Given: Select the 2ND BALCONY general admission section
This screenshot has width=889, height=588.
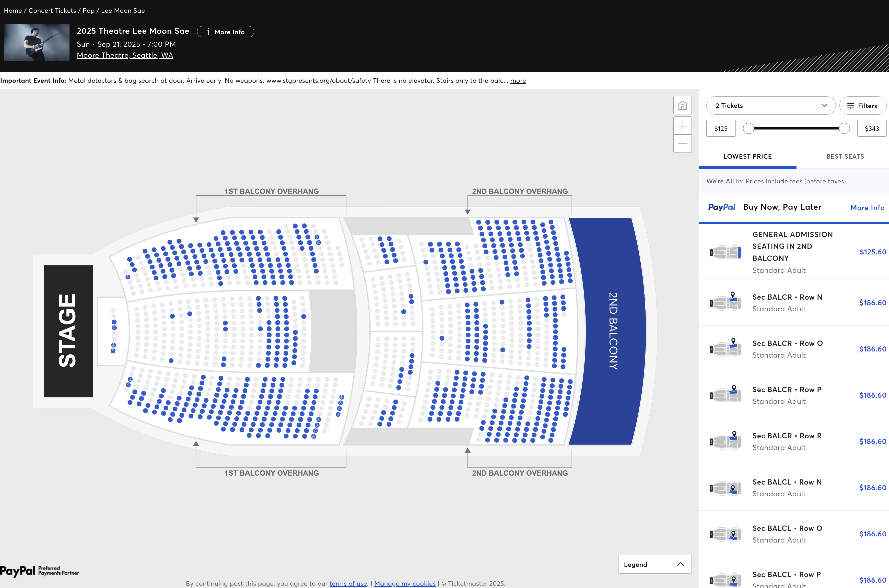Looking at the screenshot, I should pos(607,331).
